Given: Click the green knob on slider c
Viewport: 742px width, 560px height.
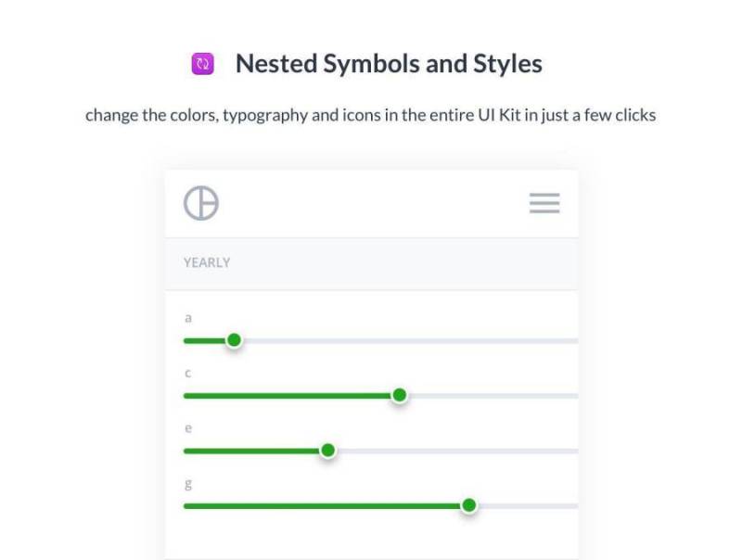Looking at the screenshot, I should click(x=399, y=395).
